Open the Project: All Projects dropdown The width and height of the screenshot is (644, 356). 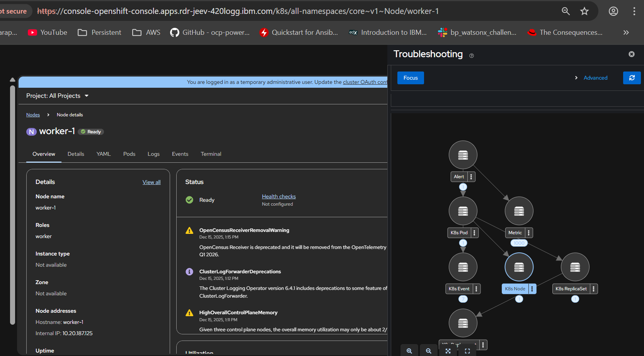point(57,96)
